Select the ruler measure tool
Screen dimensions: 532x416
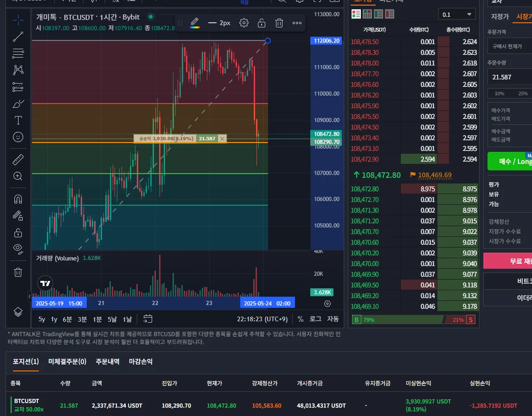(x=18, y=160)
